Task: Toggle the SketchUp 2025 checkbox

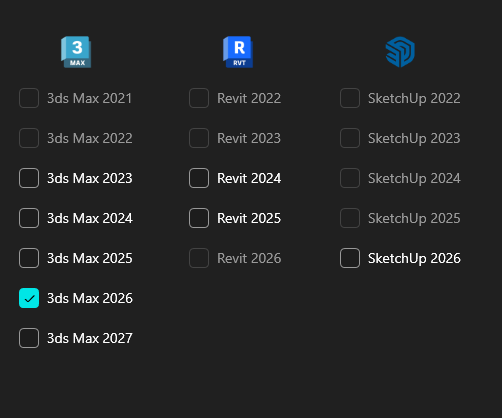Action: (350, 218)
